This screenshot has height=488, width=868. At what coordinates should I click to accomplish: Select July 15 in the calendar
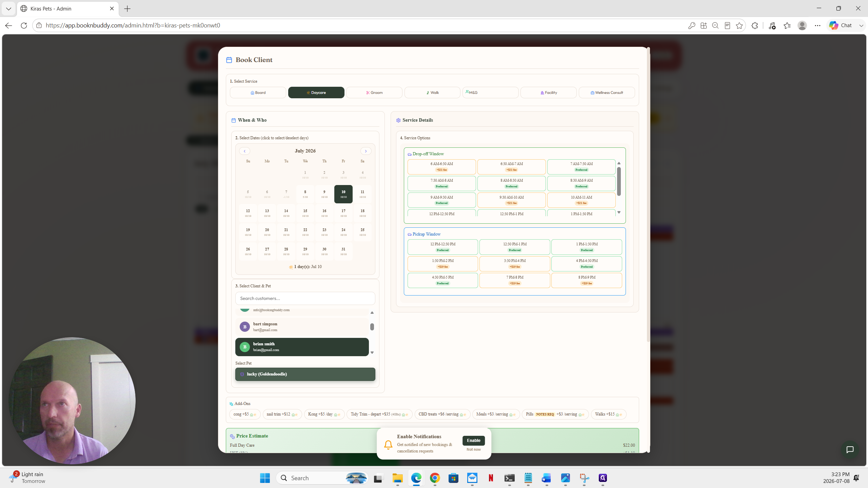point(305,213)
